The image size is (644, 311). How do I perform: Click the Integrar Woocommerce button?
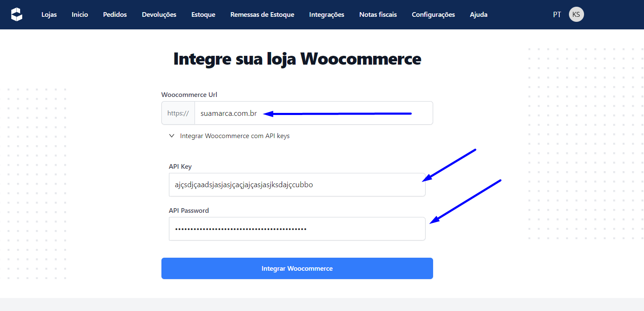tap(297, 268)
